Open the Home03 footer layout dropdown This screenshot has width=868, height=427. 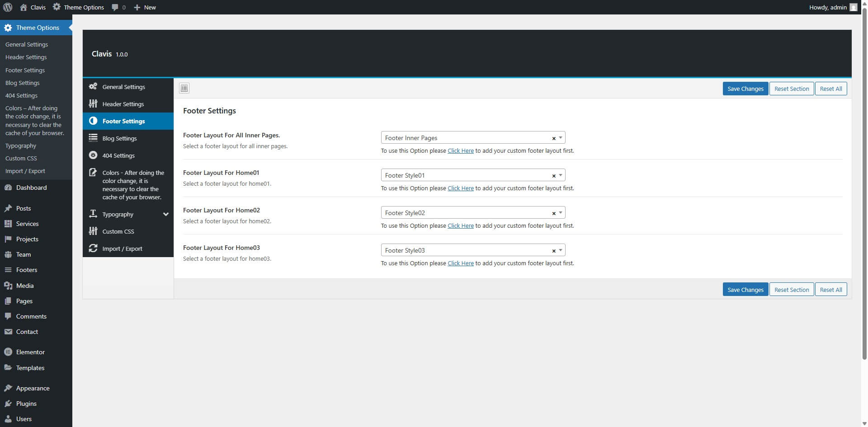561,250
